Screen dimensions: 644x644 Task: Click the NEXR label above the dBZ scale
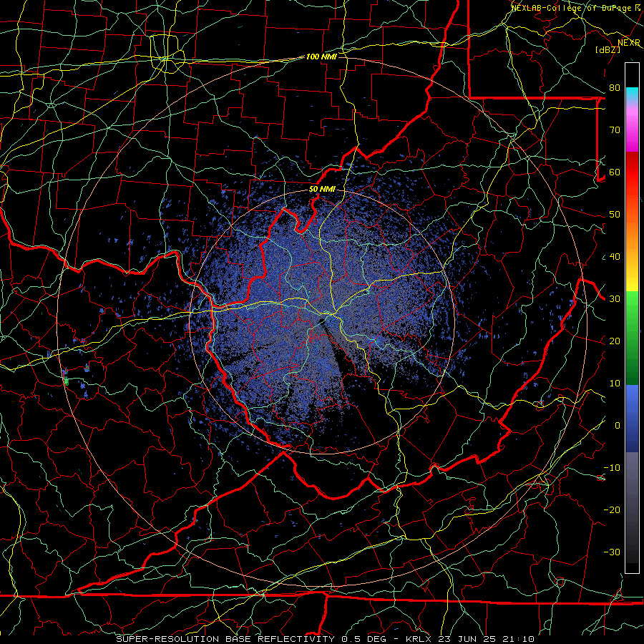[x=629, y=43]
